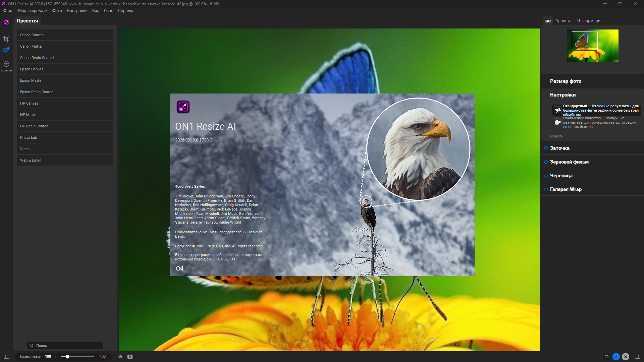Click the ON1 Resize AI logo in About dialog
This screenshot has height=362, width=644.
tap(183, 107)
